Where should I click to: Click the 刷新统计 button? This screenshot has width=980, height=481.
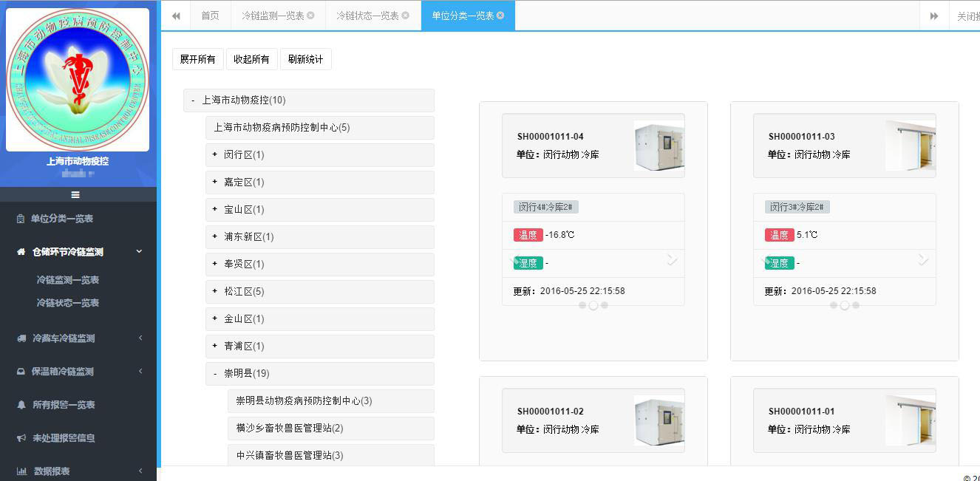pos(305,59)
